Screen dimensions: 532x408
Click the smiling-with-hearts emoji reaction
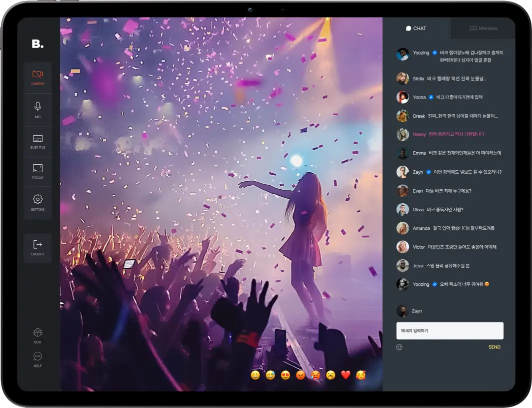360,374
